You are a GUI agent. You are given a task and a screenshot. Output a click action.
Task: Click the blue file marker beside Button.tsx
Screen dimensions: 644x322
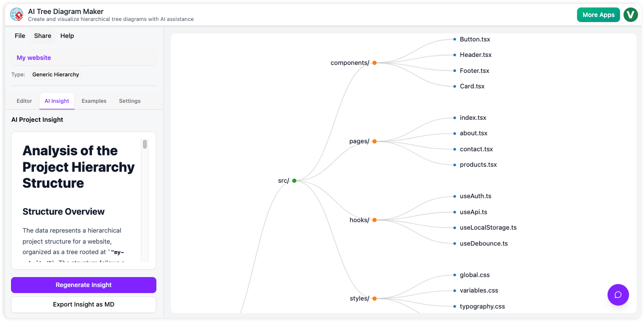[x=454, y=39]
